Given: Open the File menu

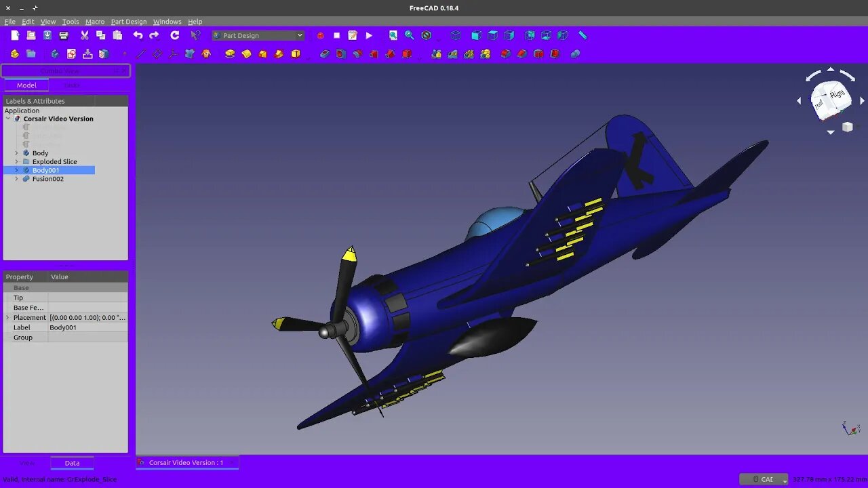Looking at the screenshot, I should [x=10, y=22].
